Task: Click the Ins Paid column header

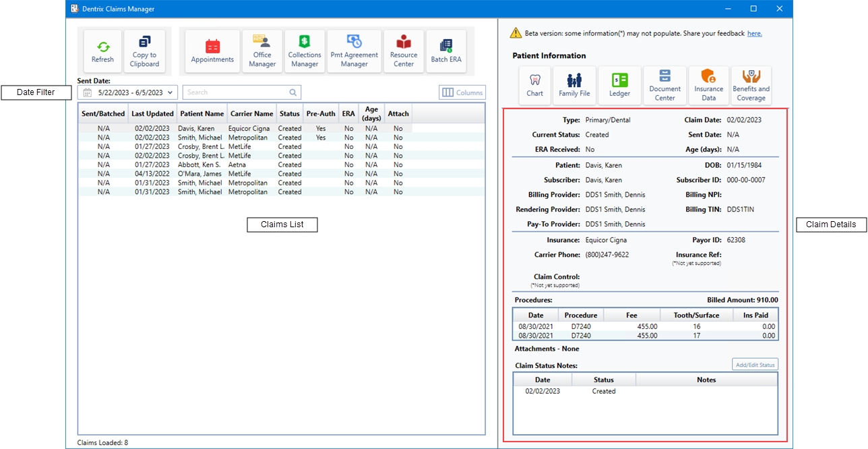Action: point(755,315)
